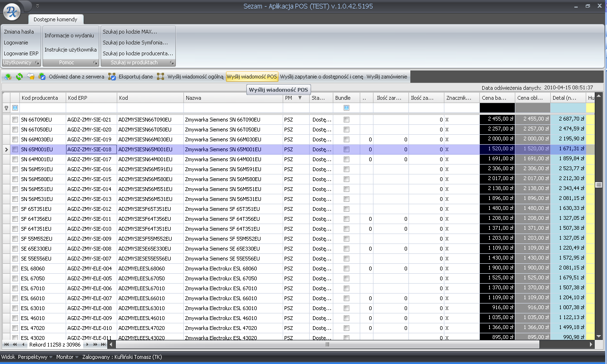Sort by Nazwa column header
The image size is (607, 364).
[x=234, y=98]
